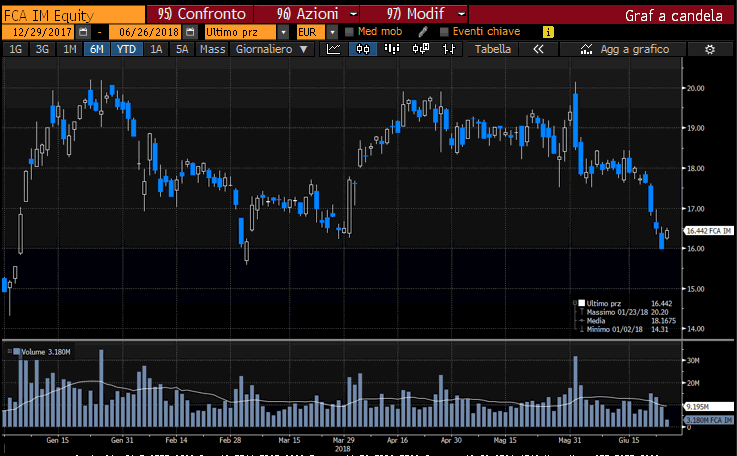Screen dimensions: 737x456
Task: Open the 95) Confronto menu
Action: tap(201, 14)
